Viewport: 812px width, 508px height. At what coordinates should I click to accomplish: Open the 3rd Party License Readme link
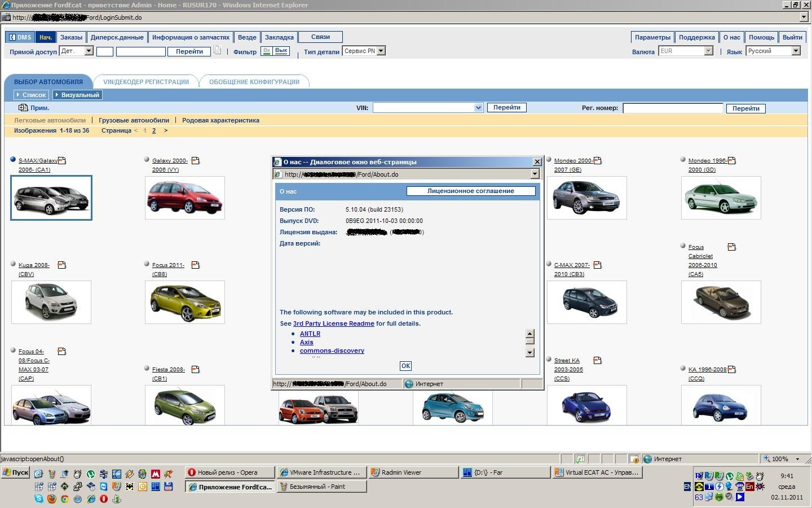click(x=334, y=323)
